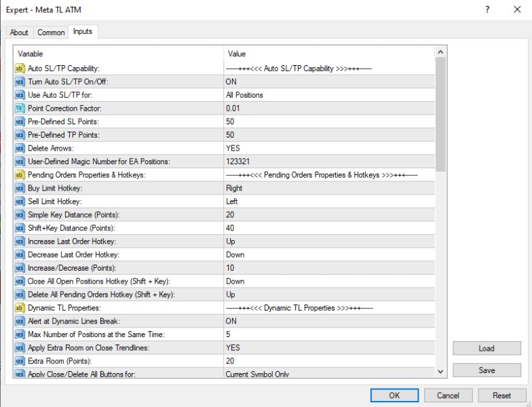Image resolution: width=532 pixels, height=407 pixels.
Task: Click the icon beside Apply Extra Room on Close Trendlines
Action: point(19,347)
